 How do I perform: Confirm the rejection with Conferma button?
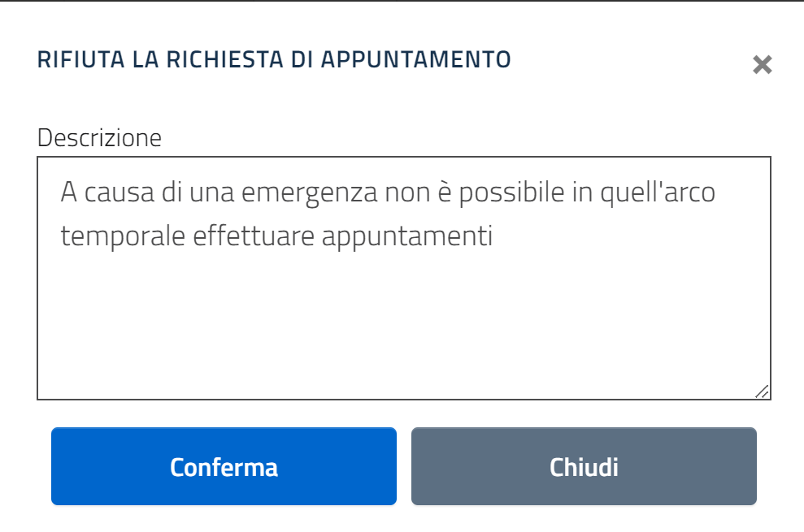[x=224, y=467]
